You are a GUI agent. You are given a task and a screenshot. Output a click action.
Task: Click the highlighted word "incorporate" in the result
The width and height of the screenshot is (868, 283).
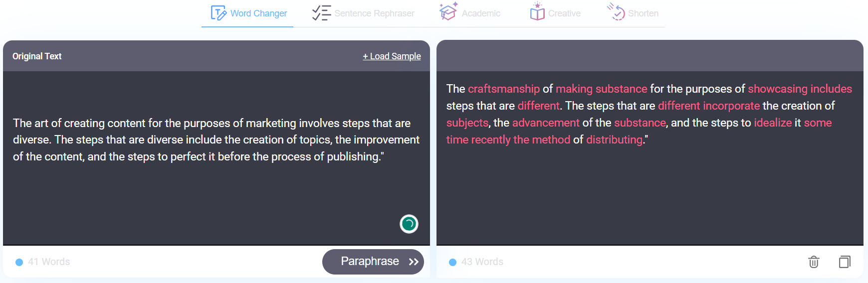pyautogui.click(x=731, y=106)
